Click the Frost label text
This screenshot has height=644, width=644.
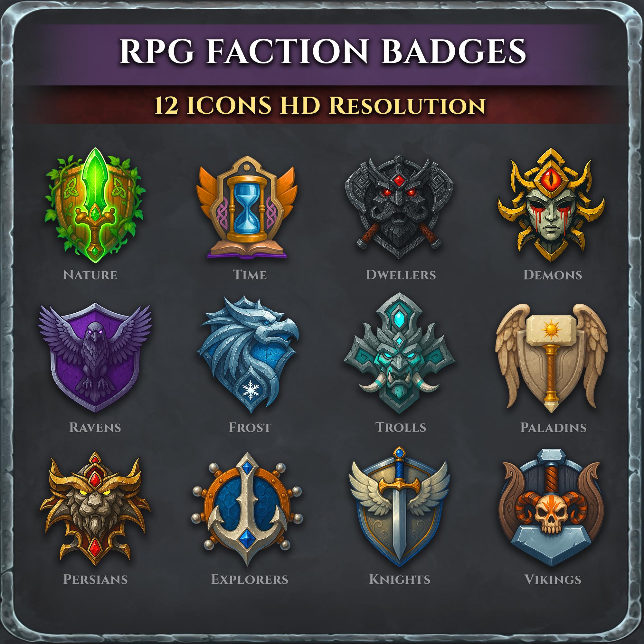coord(250,427)
